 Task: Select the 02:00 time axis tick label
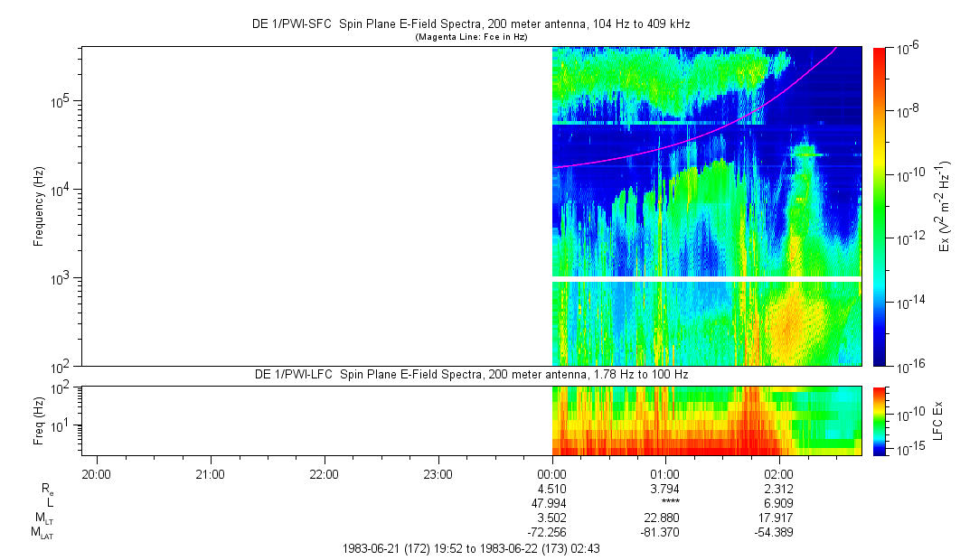pyautogui.click(x=779, y=472)
